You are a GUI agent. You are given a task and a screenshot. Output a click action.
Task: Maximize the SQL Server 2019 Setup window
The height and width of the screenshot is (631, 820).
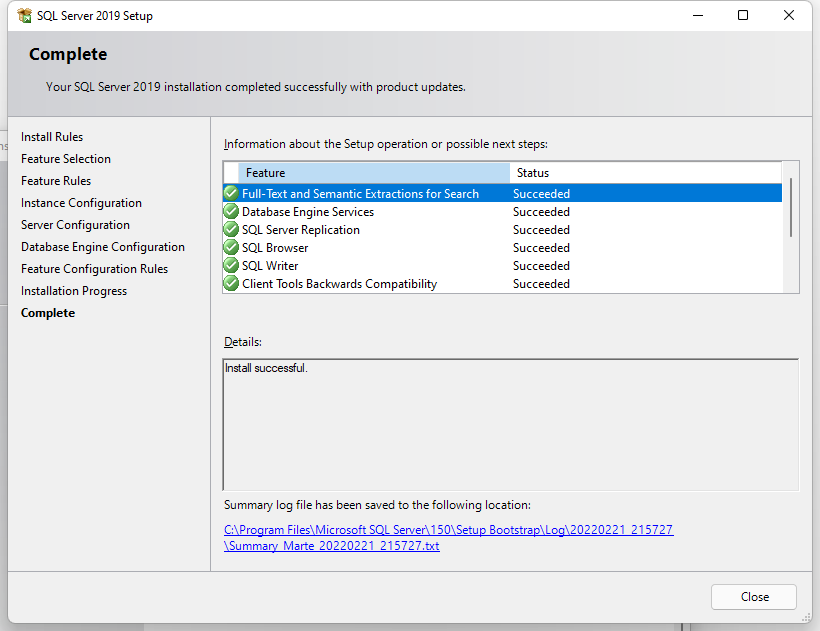click(x=743, y=15)
